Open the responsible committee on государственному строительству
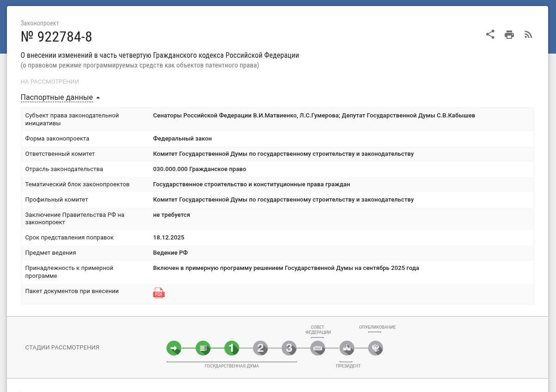The height and width of the screenshot is (392, 556). pyautogui.click(x=283, y=153)
